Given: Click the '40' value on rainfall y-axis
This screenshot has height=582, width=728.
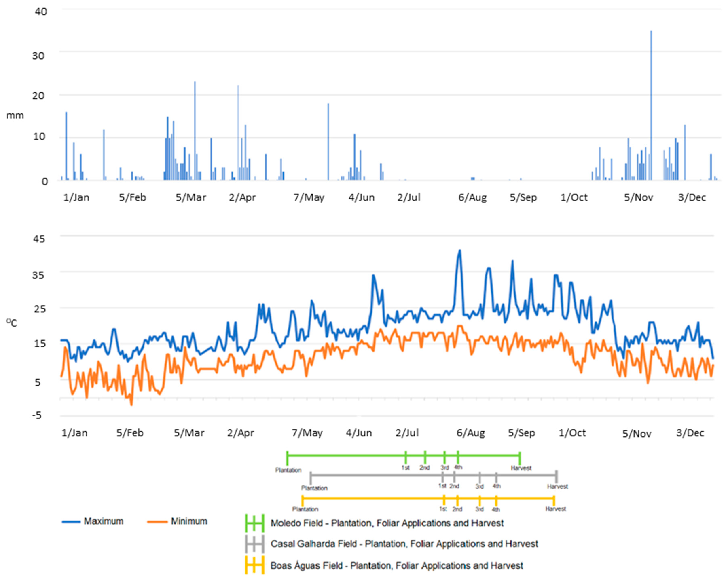Looking at the screenshot, I should click(41, 12).
